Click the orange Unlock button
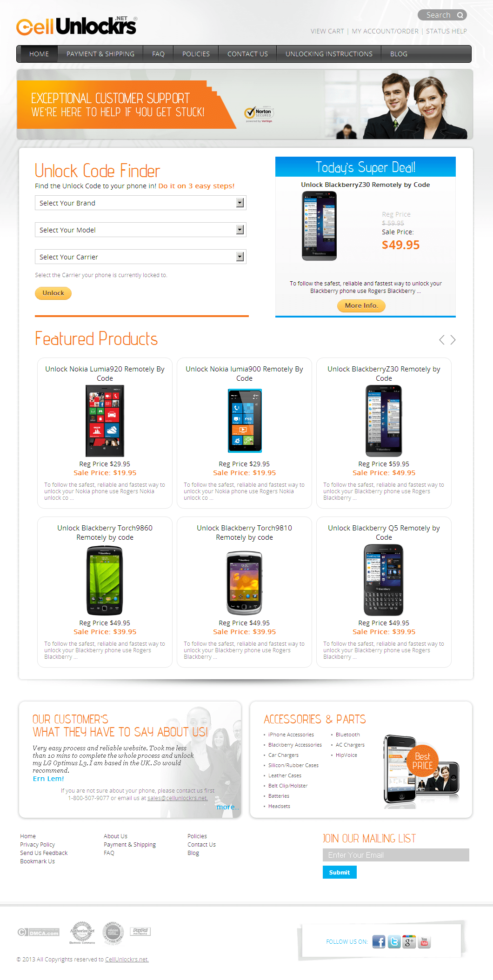 click(x=53, y=293)
